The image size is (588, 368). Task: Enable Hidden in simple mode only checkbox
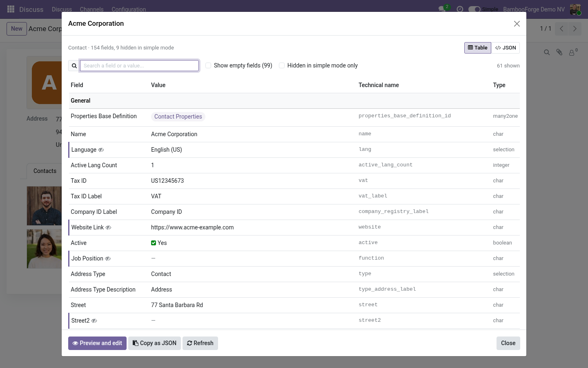[x=282, y=65]
